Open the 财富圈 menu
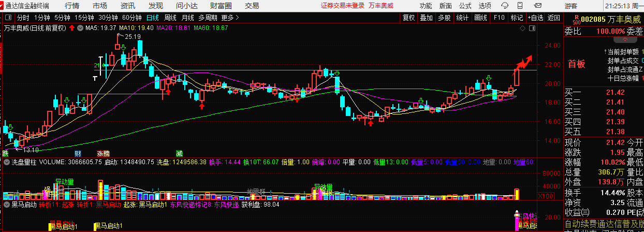 [222, 6]
